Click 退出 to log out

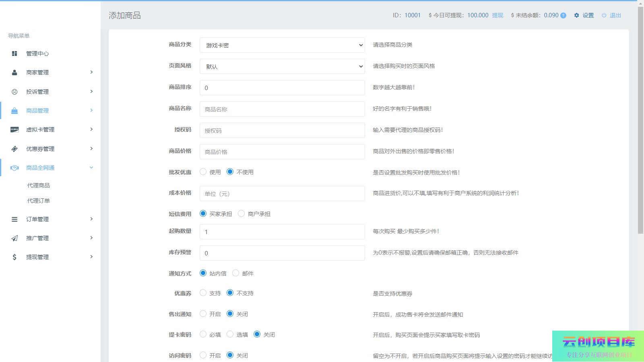pyautogui.click(x=615, y=15)
